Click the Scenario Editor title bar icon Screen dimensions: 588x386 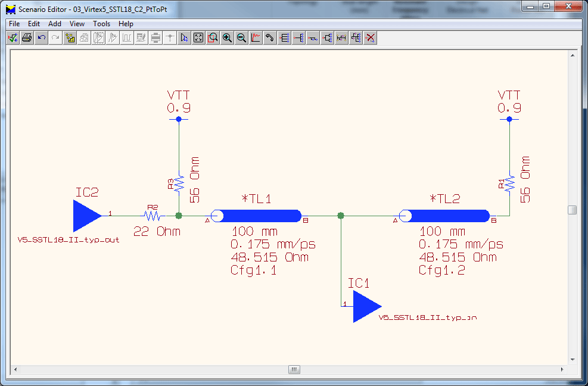[x=11, y=9]
